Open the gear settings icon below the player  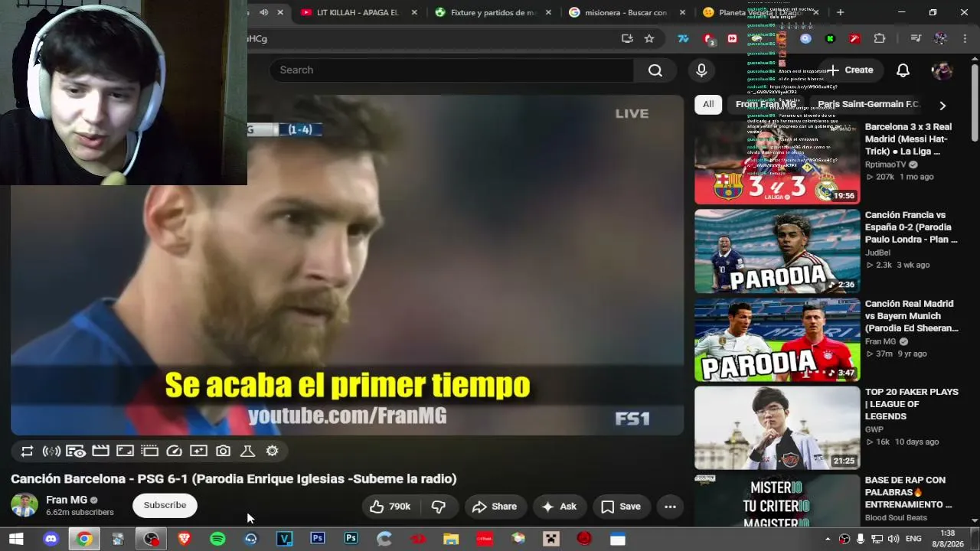272,452
